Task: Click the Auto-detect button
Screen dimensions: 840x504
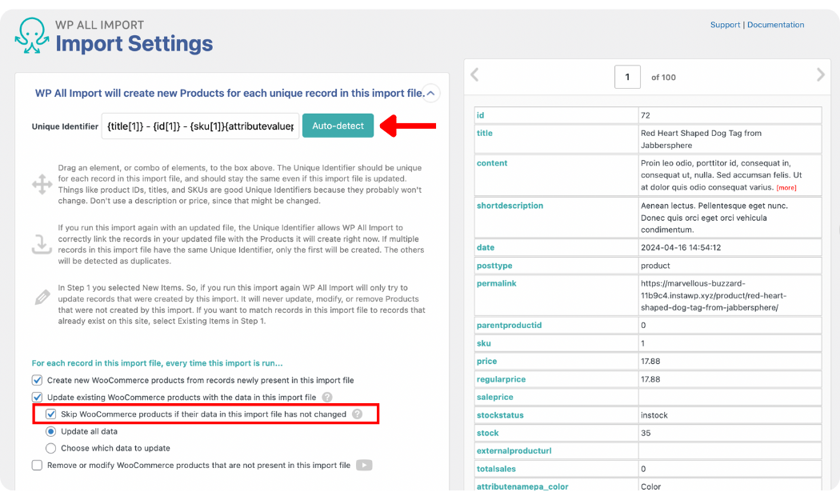Action: (338, 126)
